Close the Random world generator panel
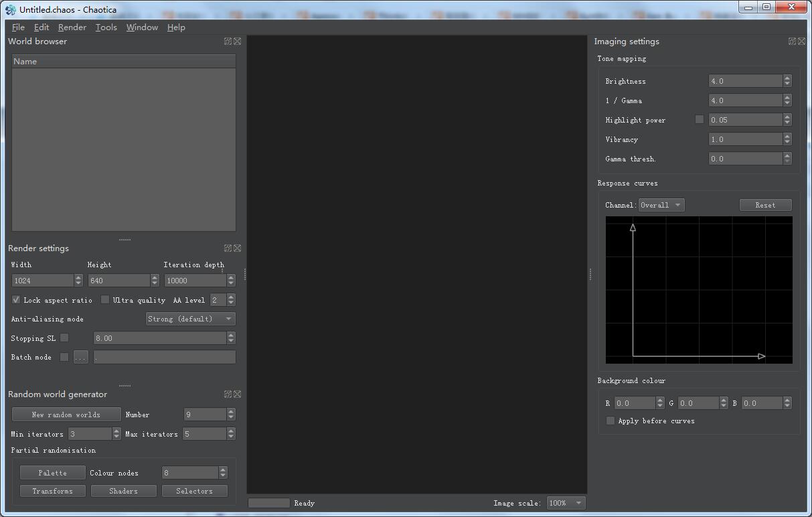This screenshot has width=812, height=517. tap(237, 394)
